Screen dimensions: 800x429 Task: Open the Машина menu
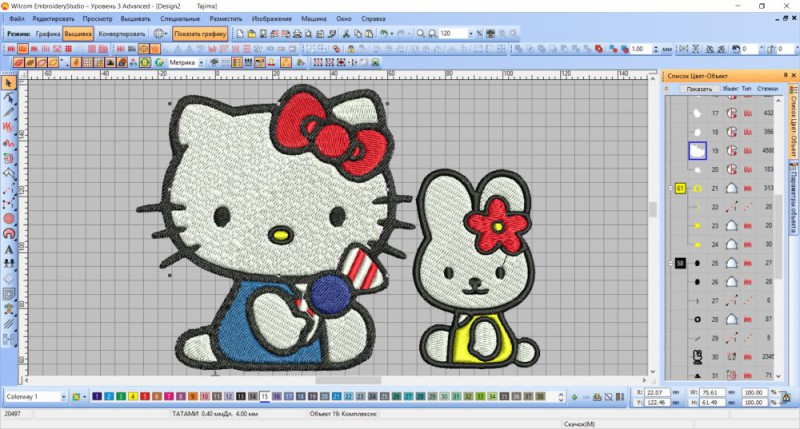[x=313, y=19]
